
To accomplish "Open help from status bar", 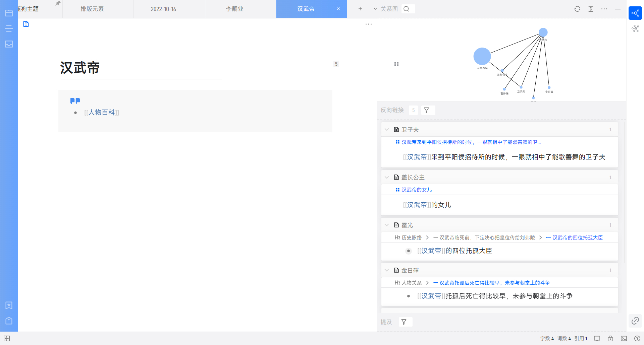I will coord(637,338).
